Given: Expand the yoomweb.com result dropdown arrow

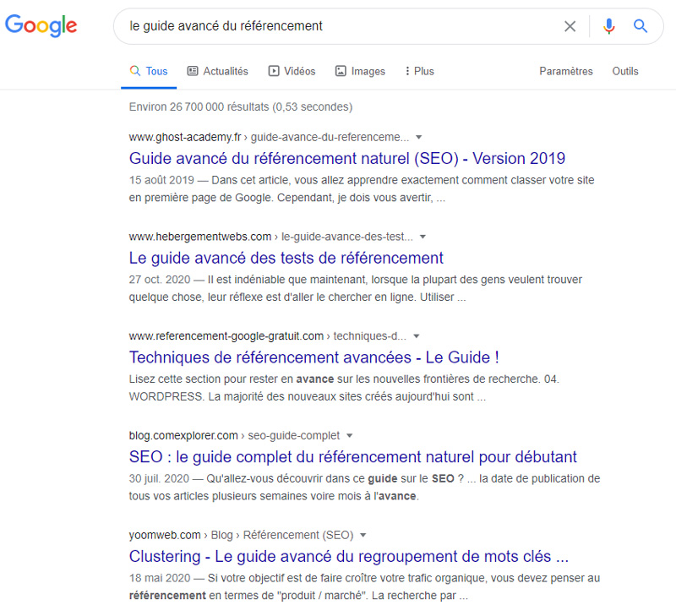Looking at the screenshot, I should point(363,536).
